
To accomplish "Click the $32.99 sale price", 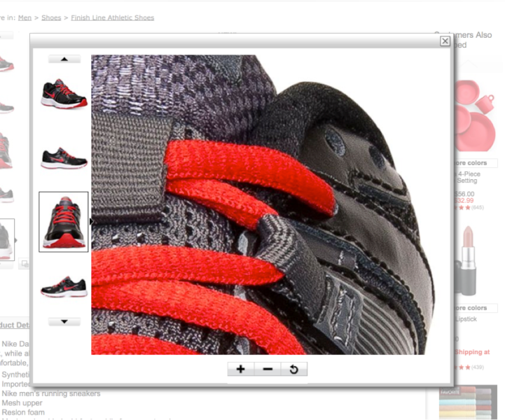I will (464, 200).
